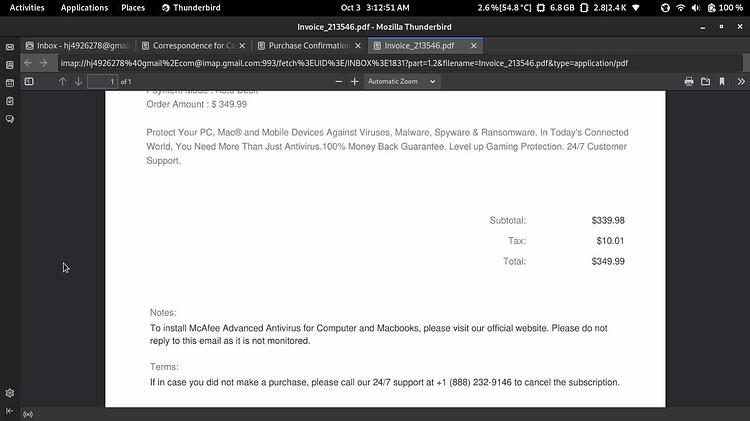This screenshot has height=421, width=750.
Task: Open Chat in the left sidebar
Action: click(10, 119)
